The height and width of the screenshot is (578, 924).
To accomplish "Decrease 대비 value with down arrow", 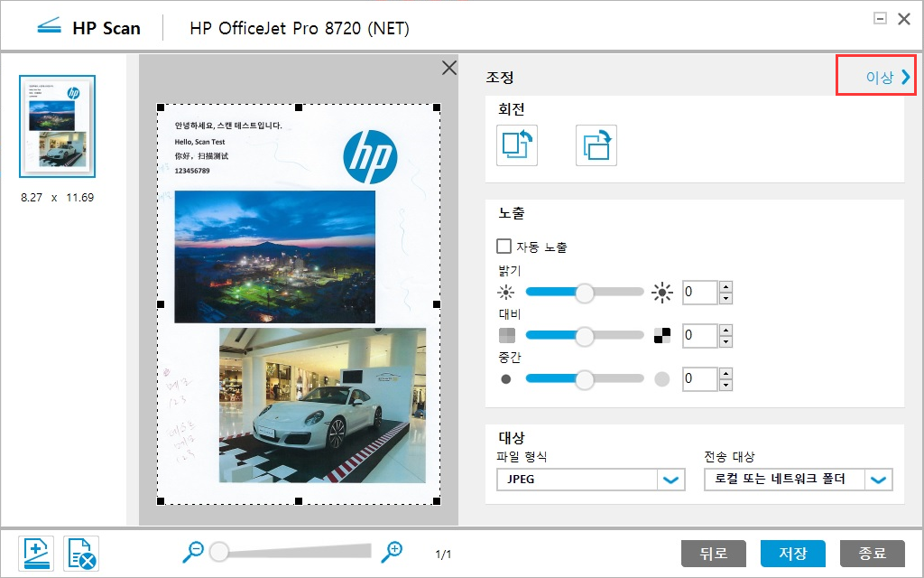I will coord(726,341).
